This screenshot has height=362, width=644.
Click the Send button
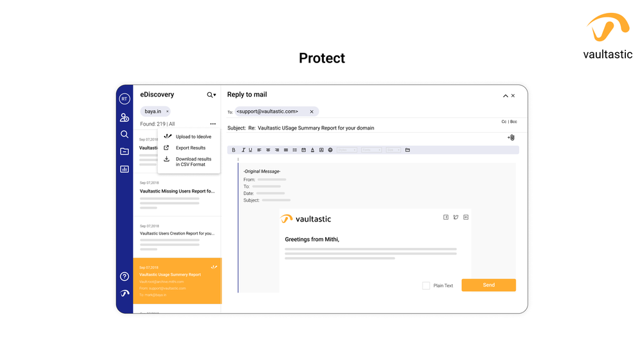pyautogui.click(x=489, y=285)
